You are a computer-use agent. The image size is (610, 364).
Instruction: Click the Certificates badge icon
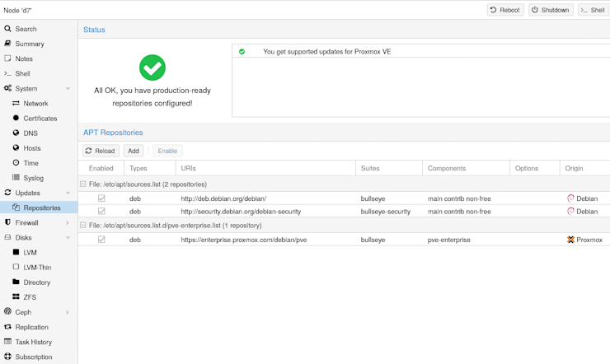(x=16, y=118)
